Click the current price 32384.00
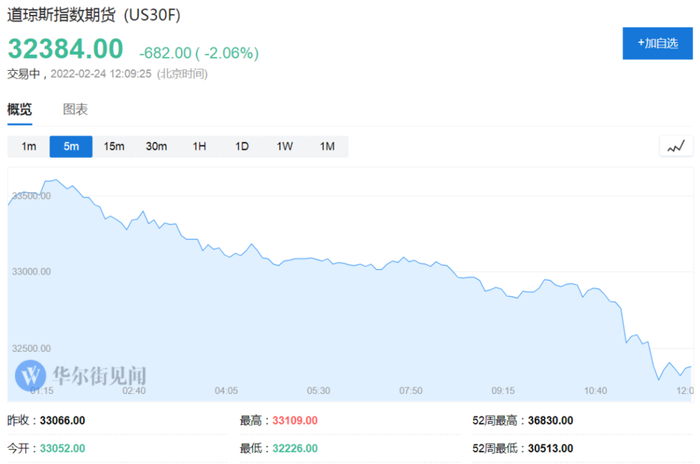Screen dimensions: 700x464 (66, 49)
